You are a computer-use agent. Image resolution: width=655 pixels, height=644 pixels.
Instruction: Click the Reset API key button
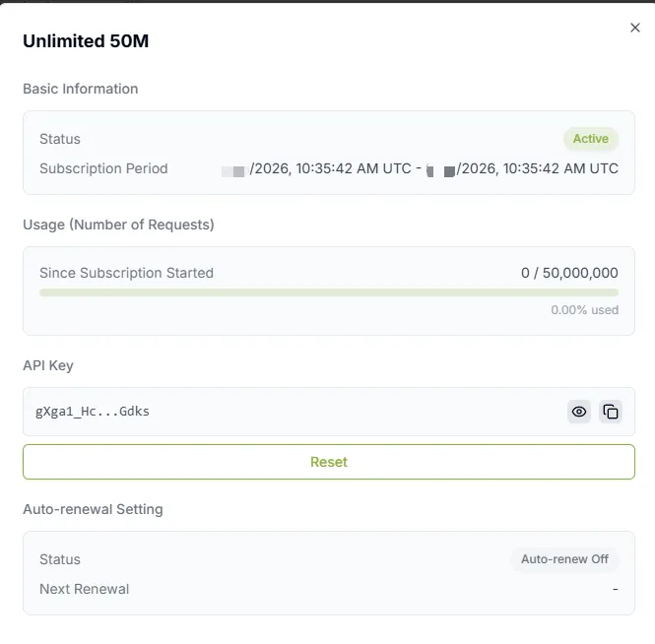[329, 462]
